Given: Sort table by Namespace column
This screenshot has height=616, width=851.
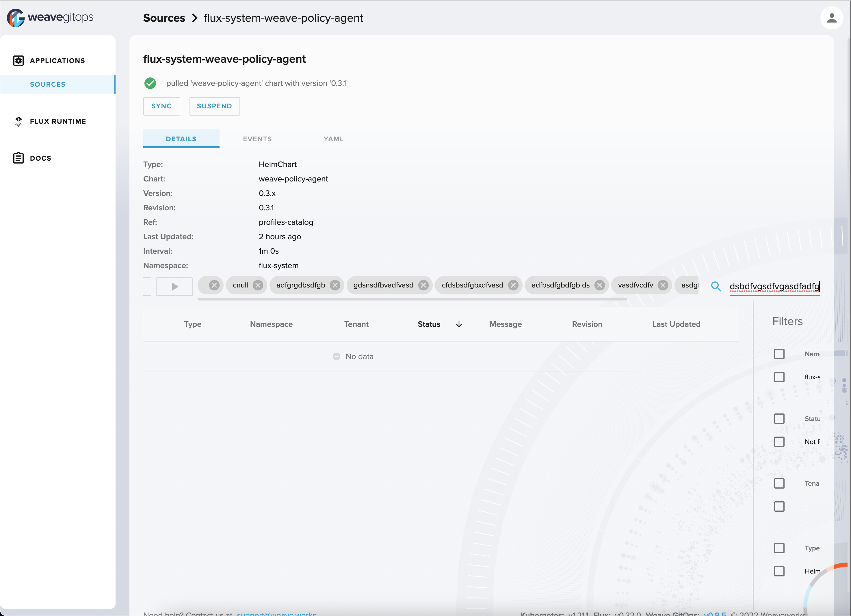Looking at the screenshot, I should click(x=271, y=324).
